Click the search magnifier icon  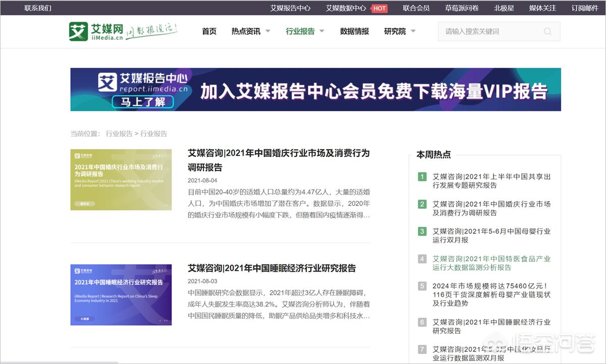(x=548, y=31)
